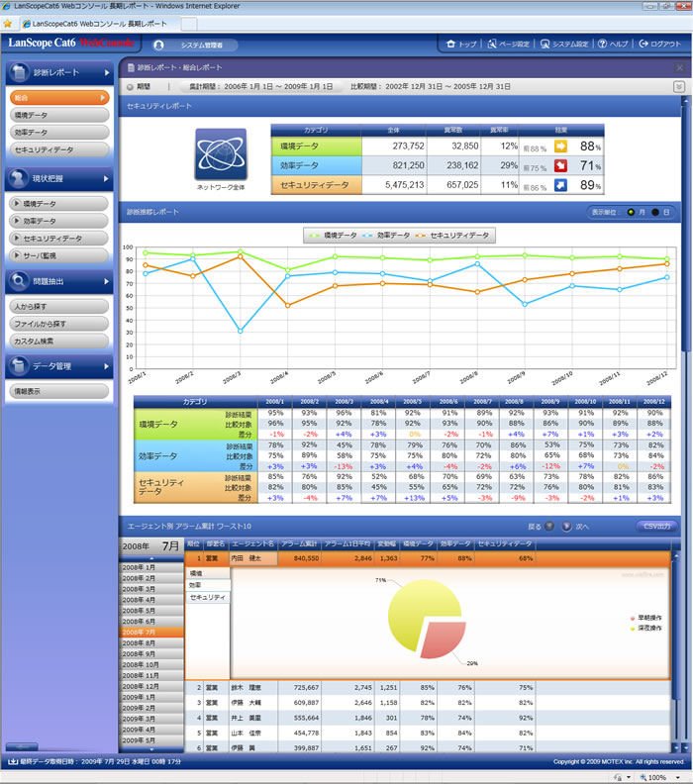Click the Logout icon
693x784 pixels.
tap(643, 44)
